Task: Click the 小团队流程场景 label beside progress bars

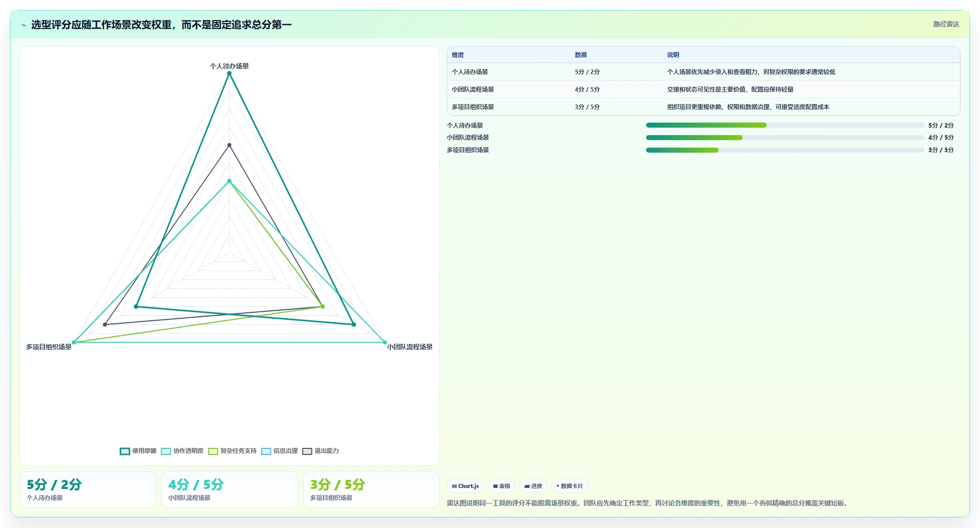Action: click(x=468, y=138)
